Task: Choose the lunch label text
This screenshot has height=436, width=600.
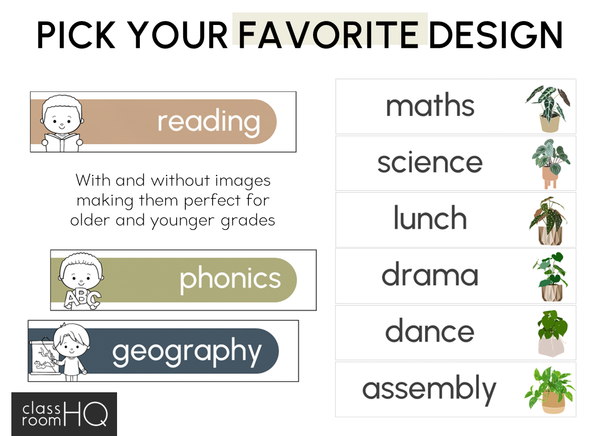Action: [430, 218]
